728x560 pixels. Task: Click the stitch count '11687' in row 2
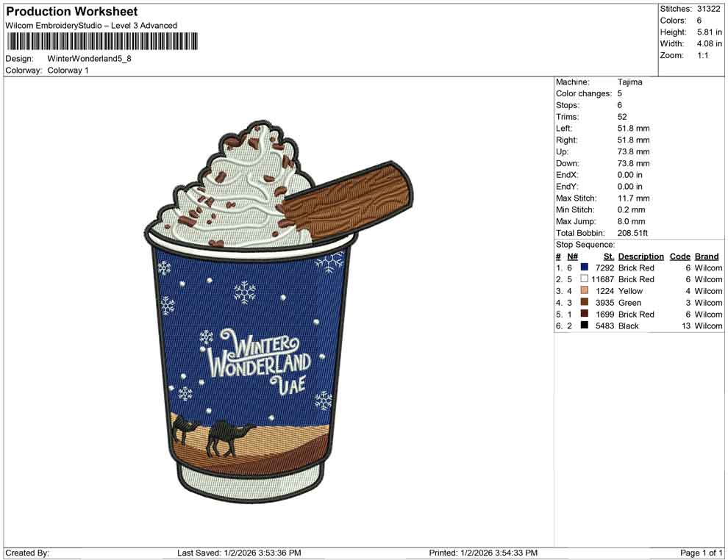[603, 279]
